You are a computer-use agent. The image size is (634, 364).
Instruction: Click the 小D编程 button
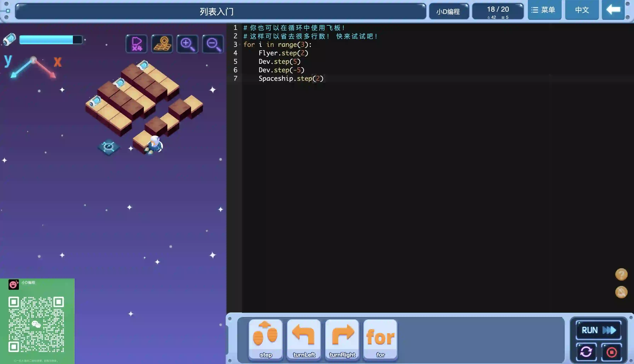[x=449, y=11]
